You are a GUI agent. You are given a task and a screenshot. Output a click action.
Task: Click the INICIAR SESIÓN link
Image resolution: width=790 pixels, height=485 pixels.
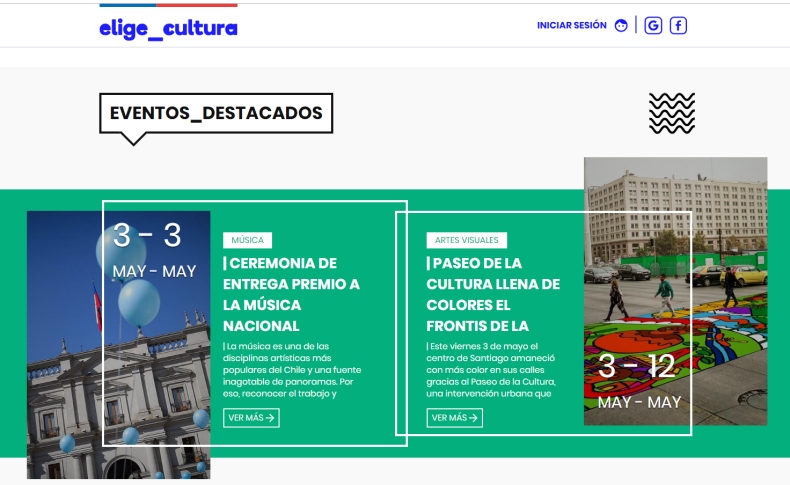click(x=572, y=25)
